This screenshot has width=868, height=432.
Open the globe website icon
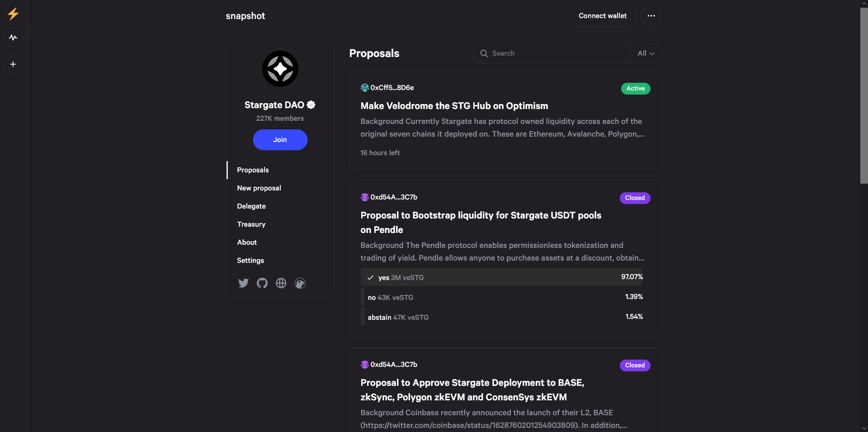coord(281,283)
